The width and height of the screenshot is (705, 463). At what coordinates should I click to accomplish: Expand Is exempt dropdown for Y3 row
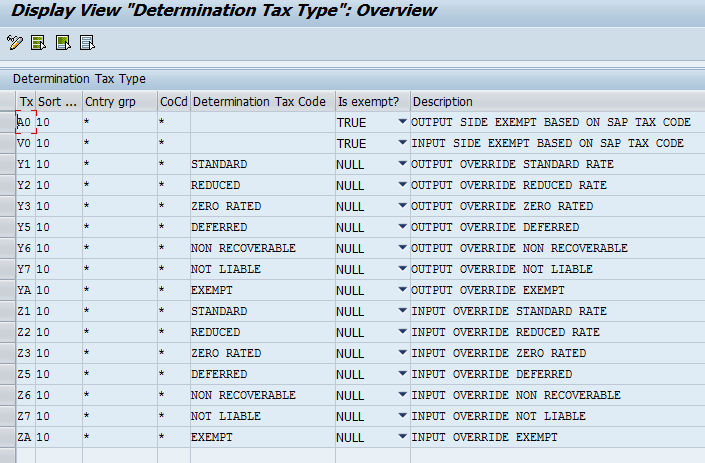point(402,206)
